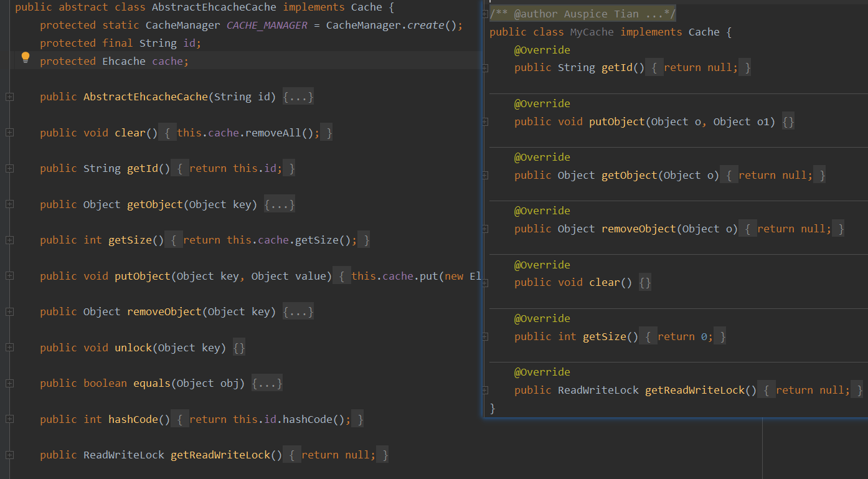Click the yellow lightbulb intention icon
The image size is (868, 479).
pyautogui.click(x=26, y=58)
